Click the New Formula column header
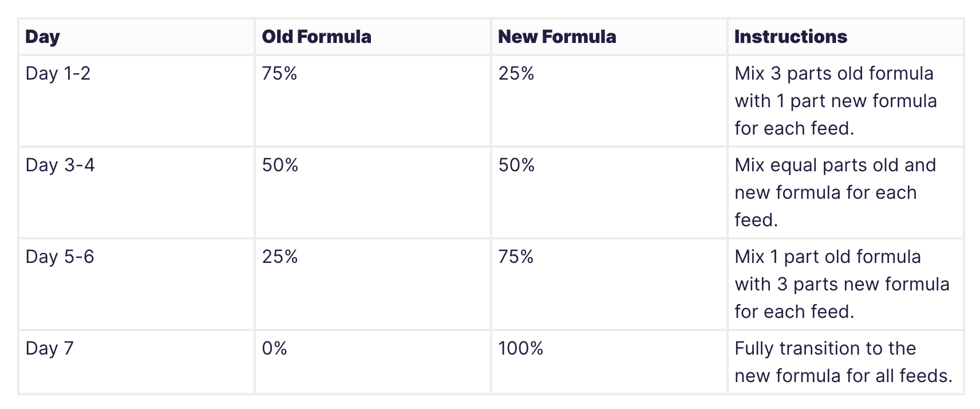 (x=557, y=37)
